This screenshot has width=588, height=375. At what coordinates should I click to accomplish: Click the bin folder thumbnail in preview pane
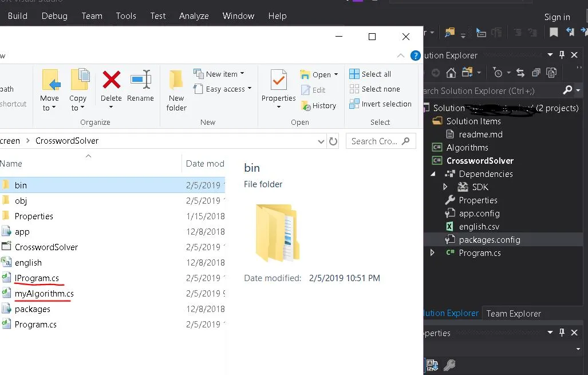(x=278, y=232)
